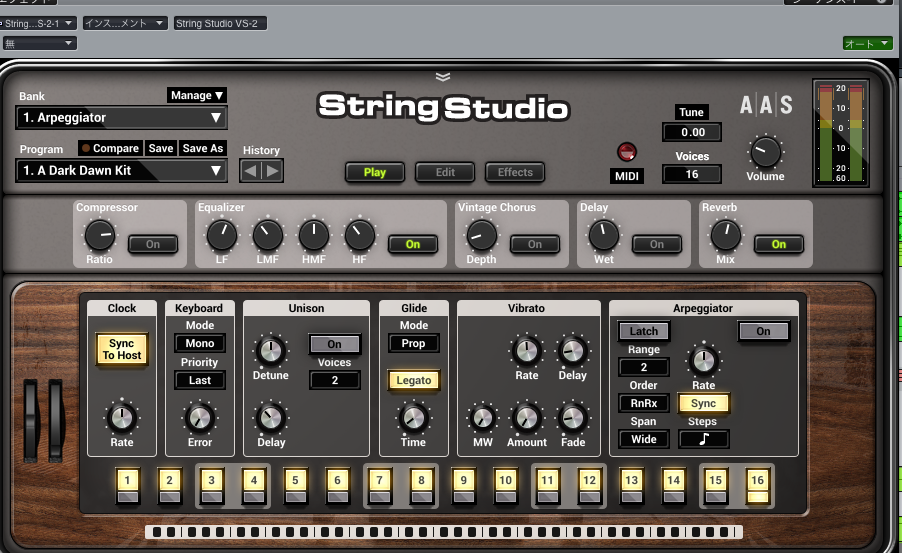Adjust the Reverb Mix knob
The width and height of the screenshot is (902, 553).
(725, 235)
